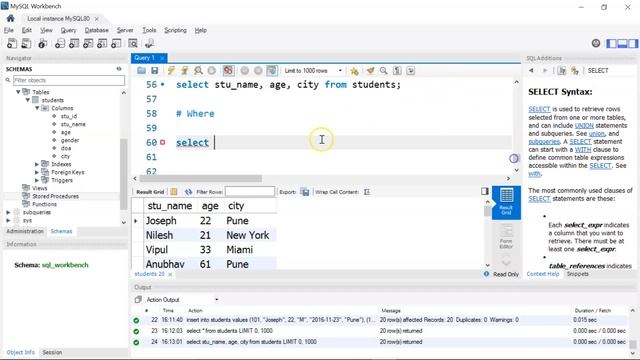
Task: Click the export recordset icon
Action: tap(305, 191)
